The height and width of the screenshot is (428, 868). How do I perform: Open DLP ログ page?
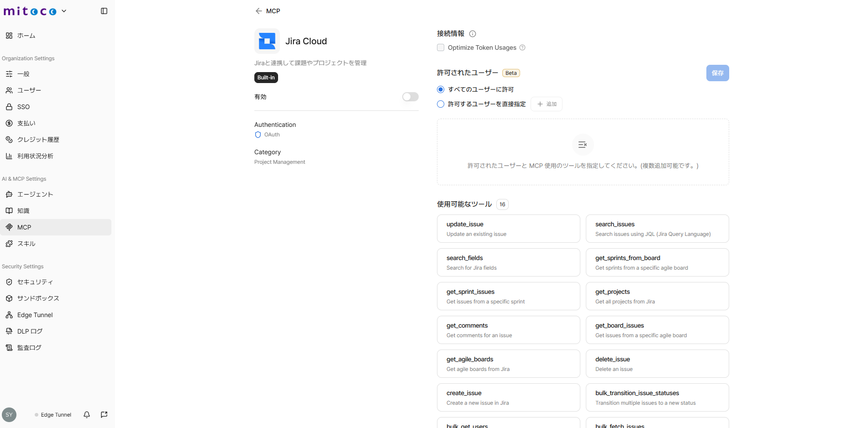[56, 331]
